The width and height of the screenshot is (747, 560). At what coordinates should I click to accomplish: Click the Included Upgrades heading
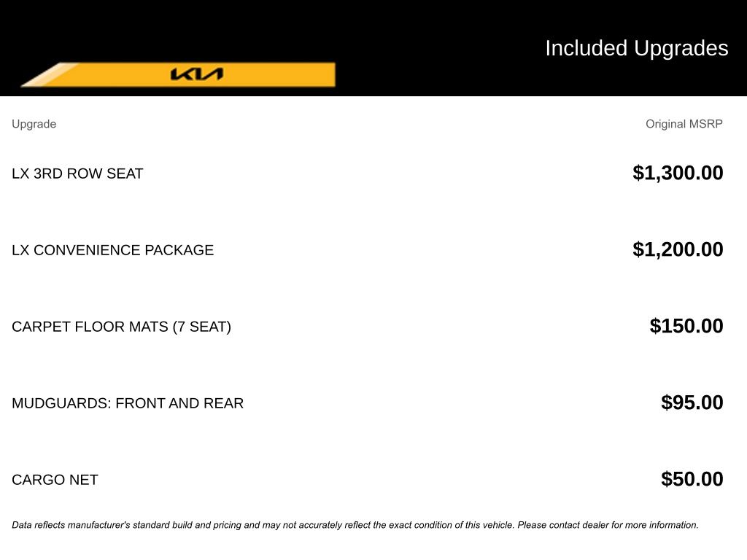636,48
